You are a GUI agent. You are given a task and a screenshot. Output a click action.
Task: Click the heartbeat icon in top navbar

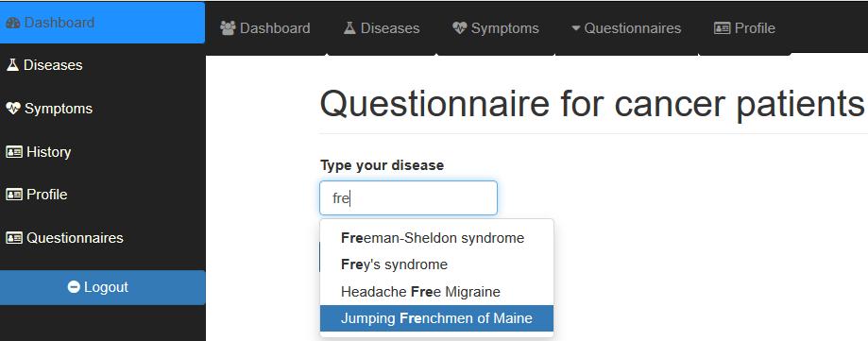459,28
